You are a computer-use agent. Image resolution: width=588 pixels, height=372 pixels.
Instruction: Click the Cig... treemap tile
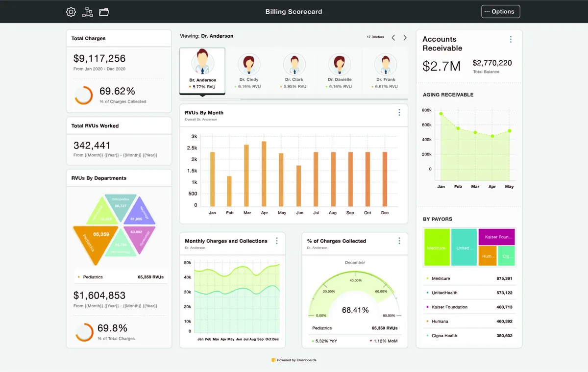click(507, 256)
